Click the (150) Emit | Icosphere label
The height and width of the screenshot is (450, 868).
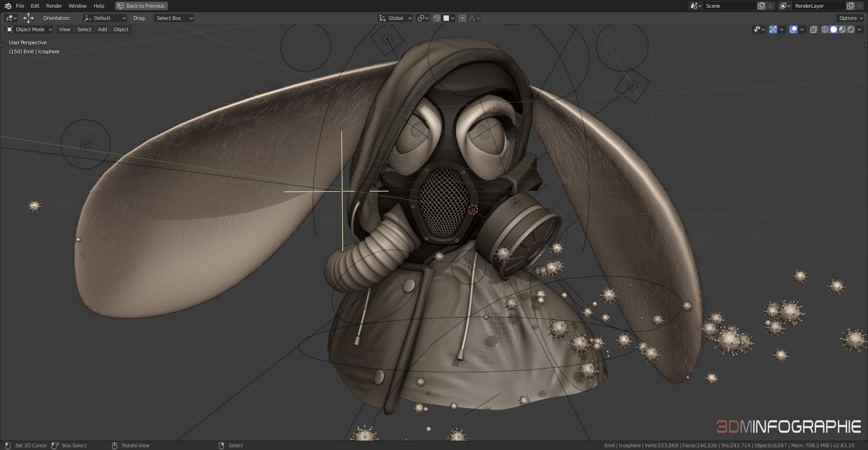[x=34, y=52]
